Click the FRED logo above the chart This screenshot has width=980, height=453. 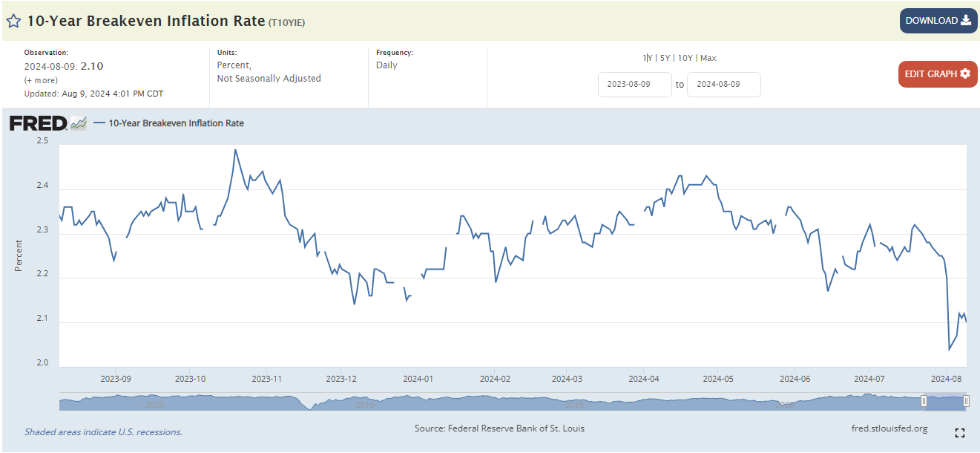(x=39, y=123)
